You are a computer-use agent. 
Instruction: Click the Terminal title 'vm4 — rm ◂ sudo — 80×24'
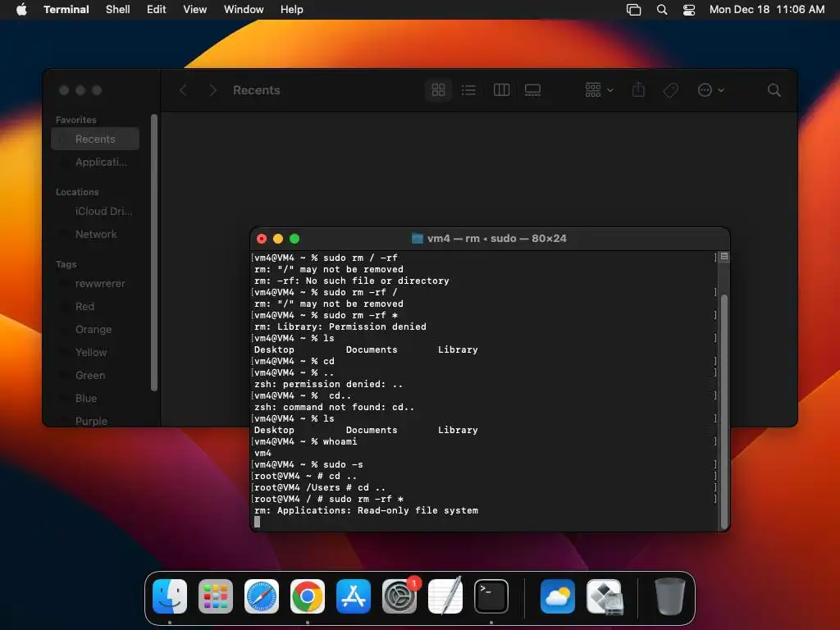(496, 239)
